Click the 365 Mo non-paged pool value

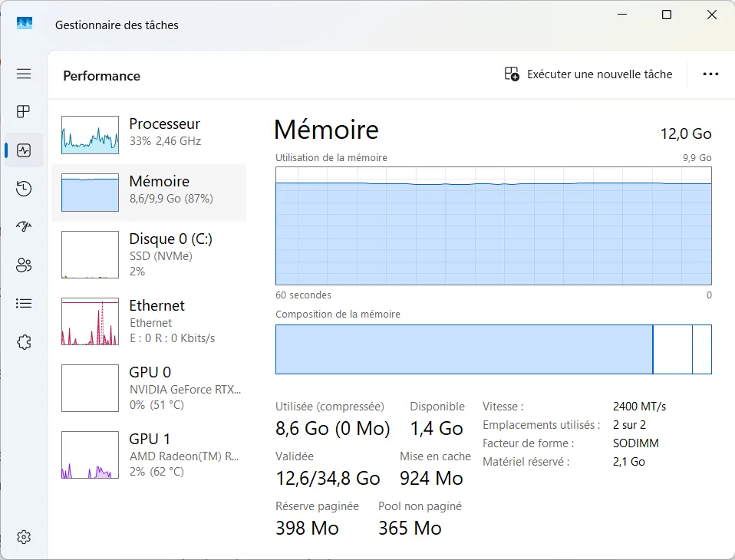click(410, 528)
